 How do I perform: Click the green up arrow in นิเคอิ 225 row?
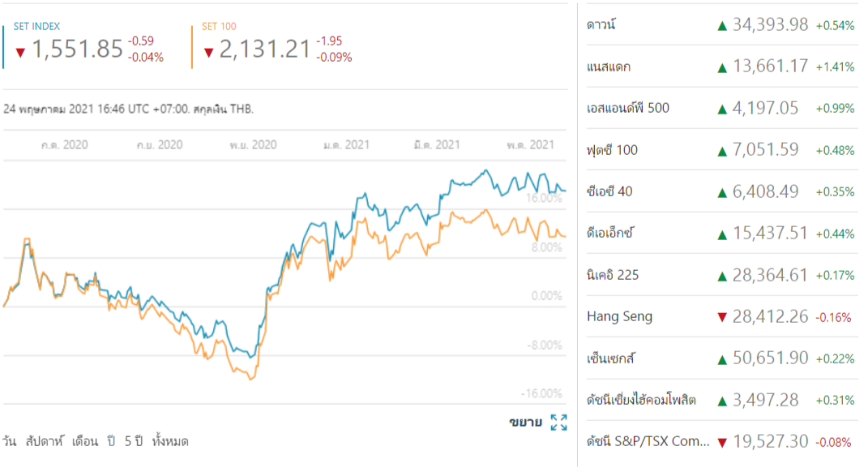point(721,276)
